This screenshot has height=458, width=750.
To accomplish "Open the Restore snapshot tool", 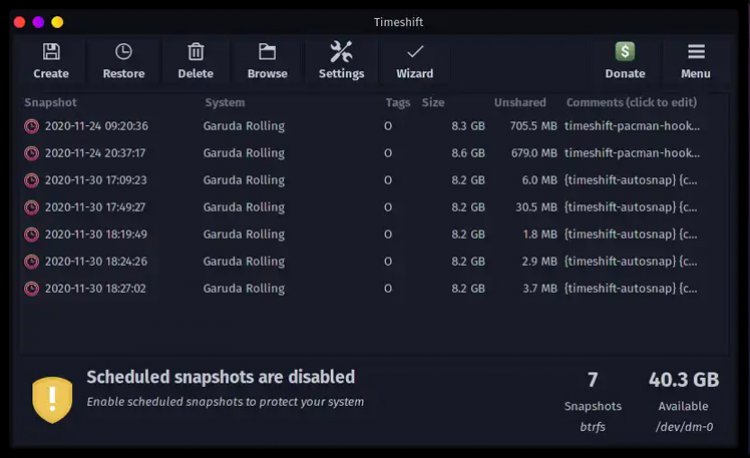I will click(123, 52).
